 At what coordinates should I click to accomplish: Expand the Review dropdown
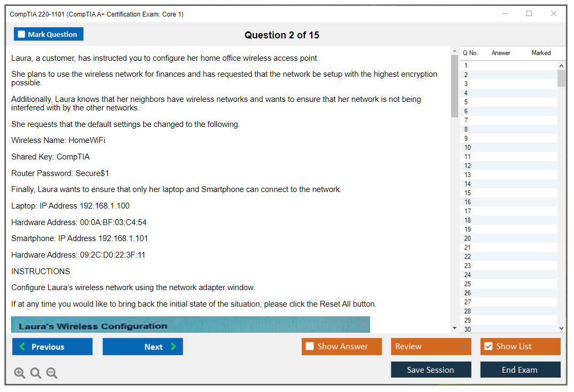click(463, 347)
